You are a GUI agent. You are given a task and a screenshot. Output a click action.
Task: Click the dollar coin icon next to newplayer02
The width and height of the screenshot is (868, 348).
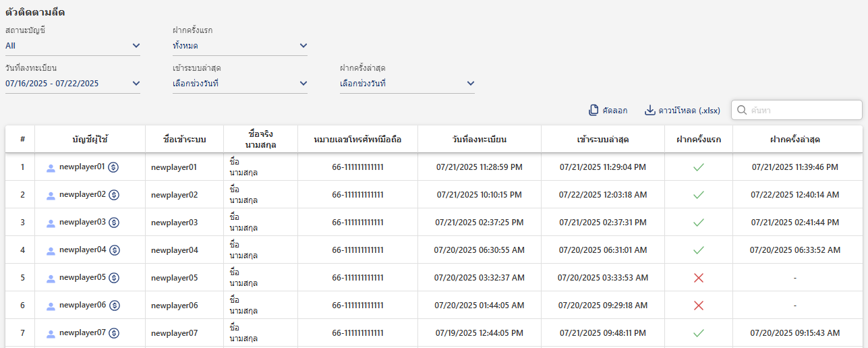[114, 194]
